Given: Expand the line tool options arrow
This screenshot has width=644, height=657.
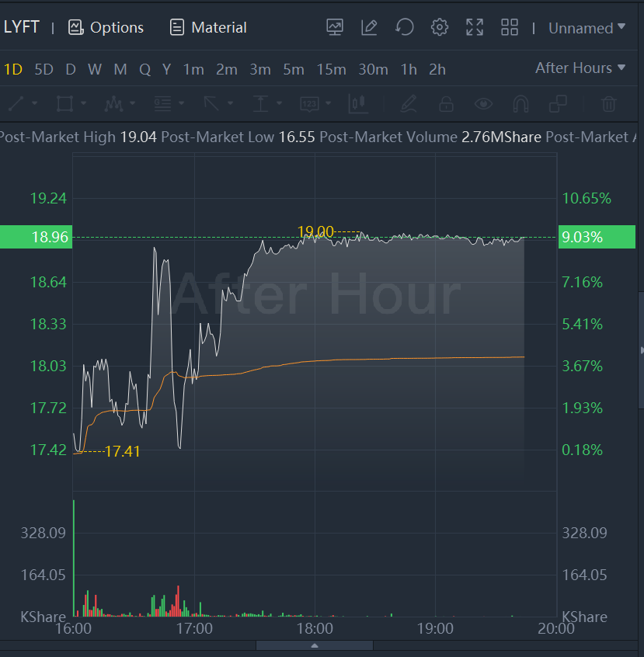Looking at the screenshot, I should click(34, 103).
